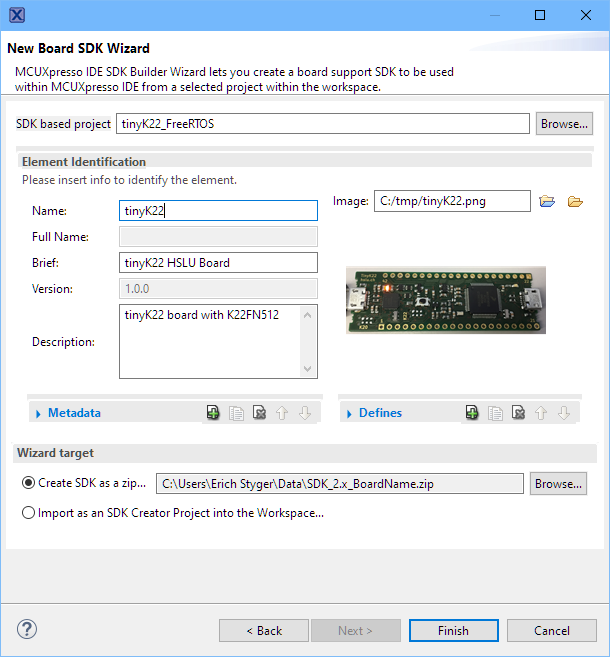Click the blue folder icon next to Image field
This screenshot has width=610, height=657.
click(x=547, y=202)
